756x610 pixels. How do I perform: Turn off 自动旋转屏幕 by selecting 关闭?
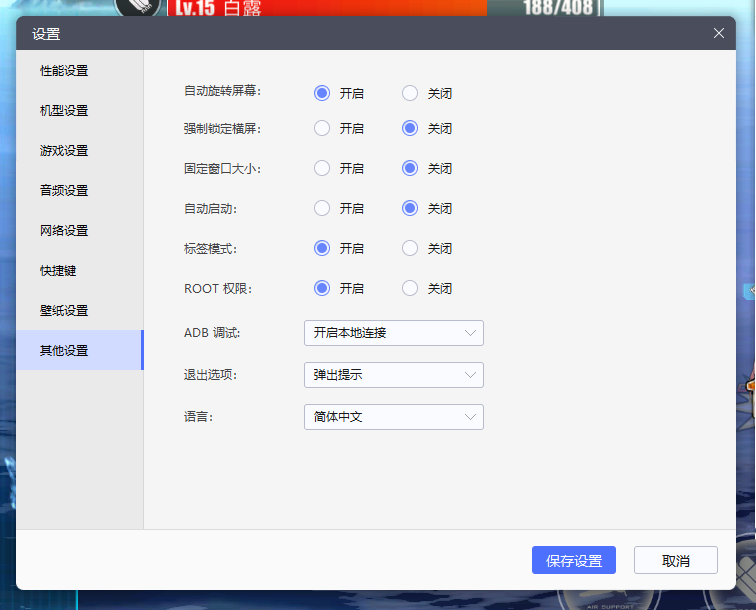(x=410, y=93)
